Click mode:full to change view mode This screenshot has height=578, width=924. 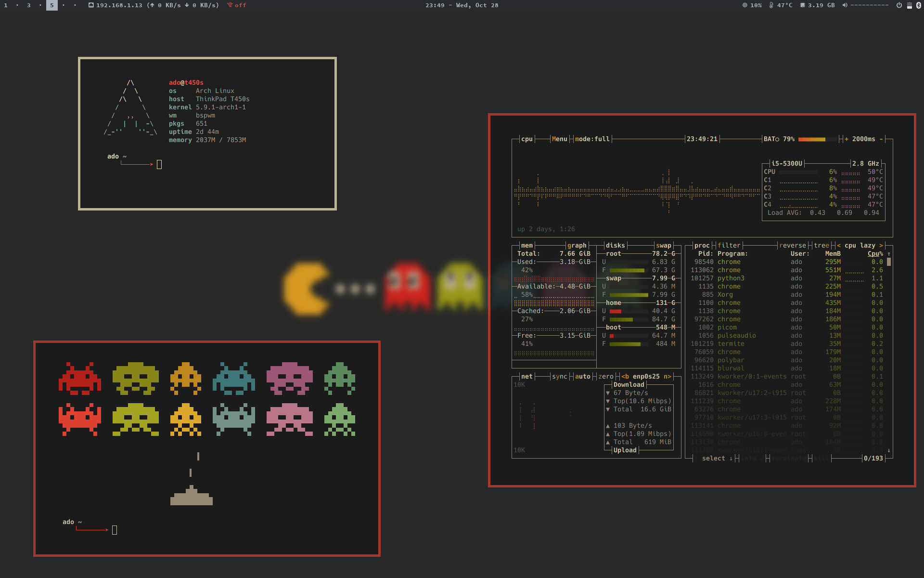click(592, 139)
